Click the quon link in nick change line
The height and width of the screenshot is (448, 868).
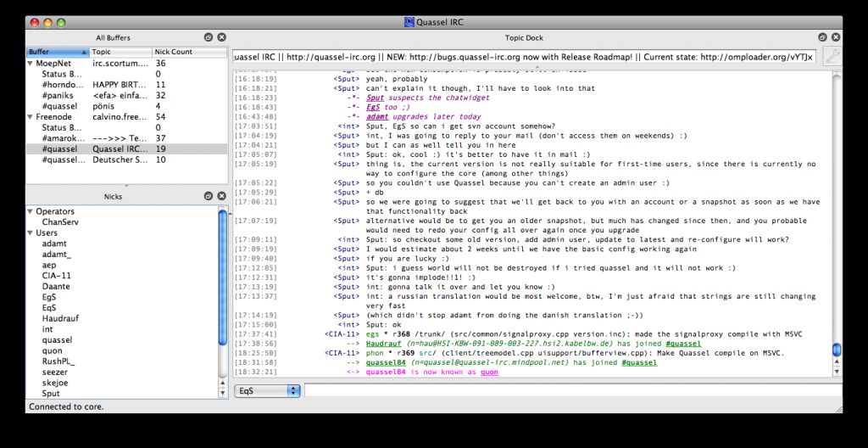click(x=489, y=372)
